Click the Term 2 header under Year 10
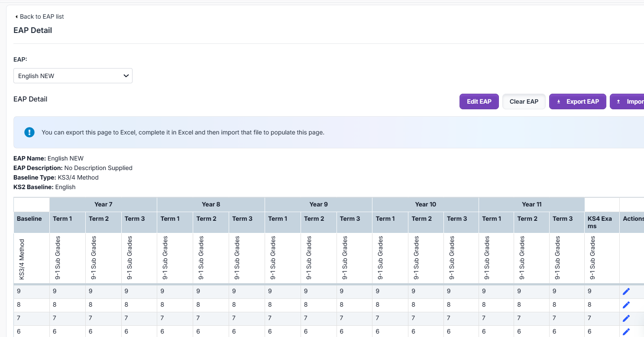This screenshot has height=337, width=644. pos(426,222)
